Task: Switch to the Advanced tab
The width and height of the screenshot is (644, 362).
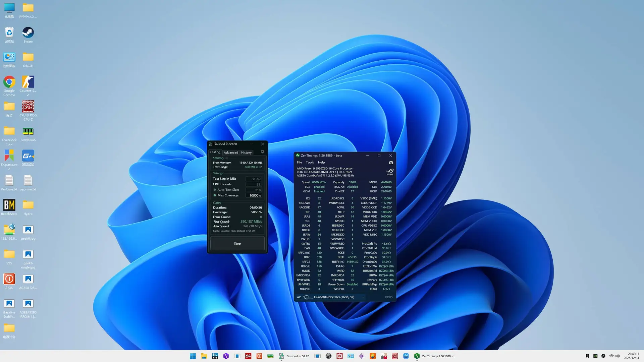Action: pyautogui.click(x=231, y=153)
